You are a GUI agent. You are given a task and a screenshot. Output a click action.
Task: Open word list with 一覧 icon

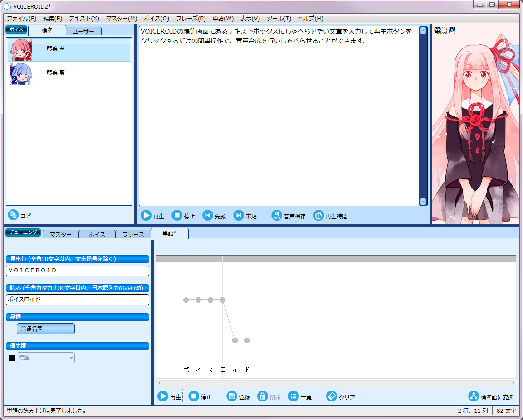pyautogui.click(x=293, y=396)
